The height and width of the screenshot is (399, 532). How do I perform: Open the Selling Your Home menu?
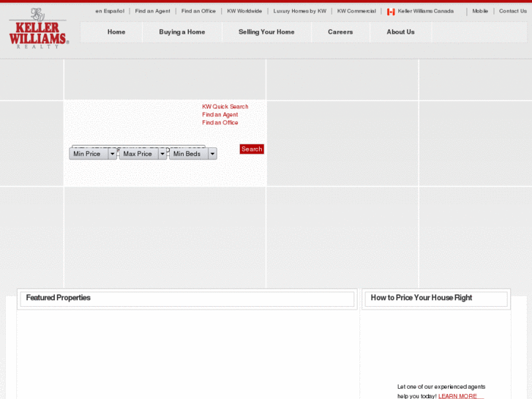point(266,32)
